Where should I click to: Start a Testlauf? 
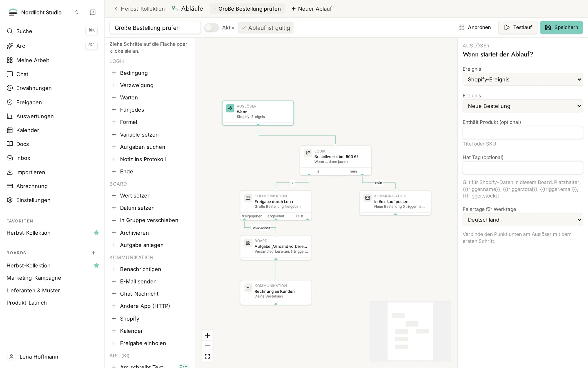click(x=517, y=27)
